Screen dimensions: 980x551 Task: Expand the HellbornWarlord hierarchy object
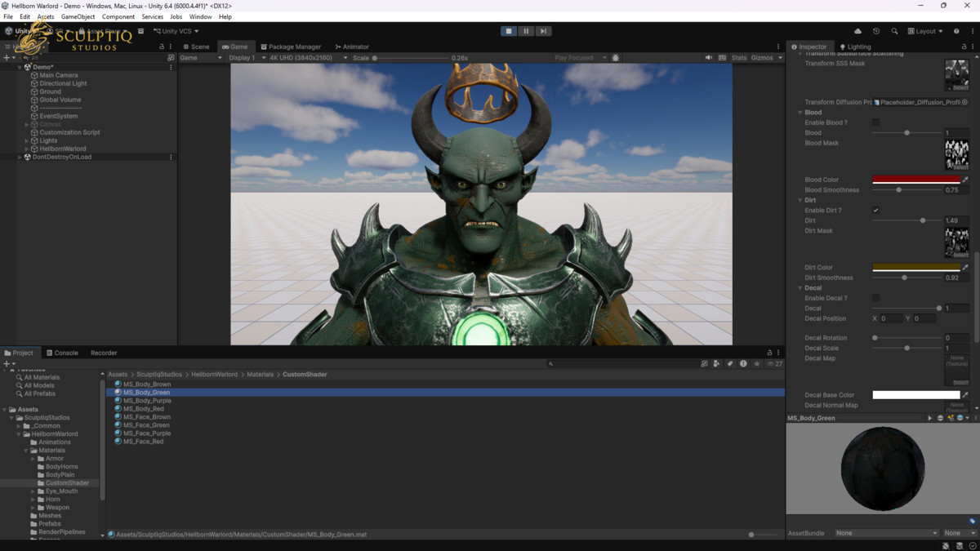coord(27,149)
